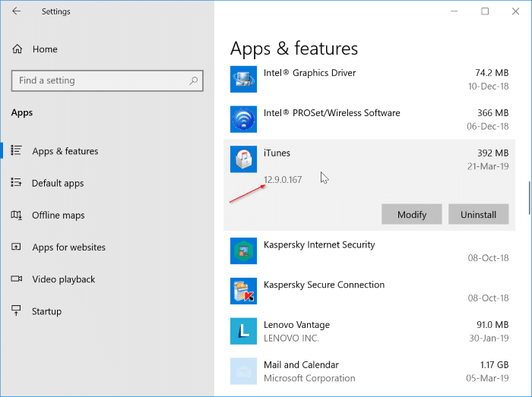Viewport: 532px width, 397px height.
Task: Click the Default apps sidebar icon
Action: pyautogui.click(x=16, y=183)
